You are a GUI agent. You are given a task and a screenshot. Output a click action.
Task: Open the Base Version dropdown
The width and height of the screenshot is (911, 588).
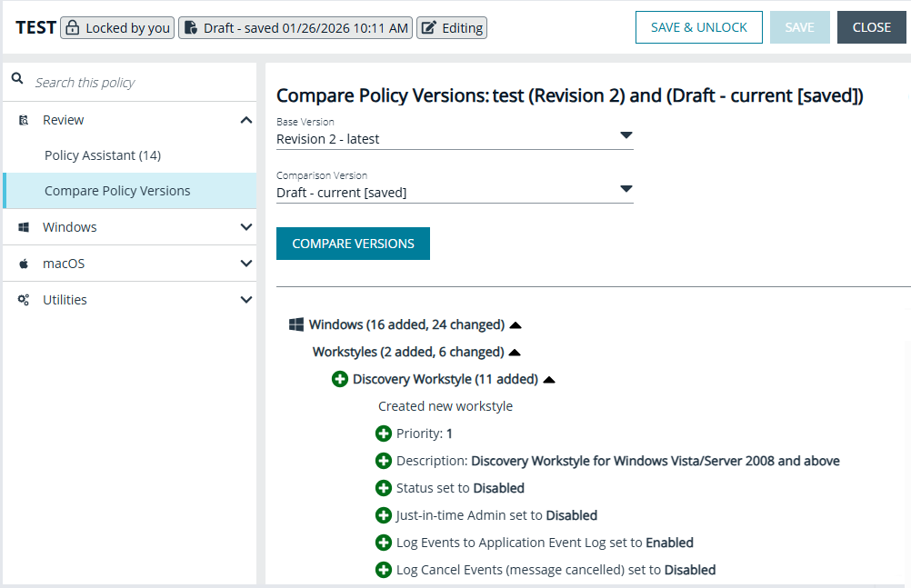626,135
